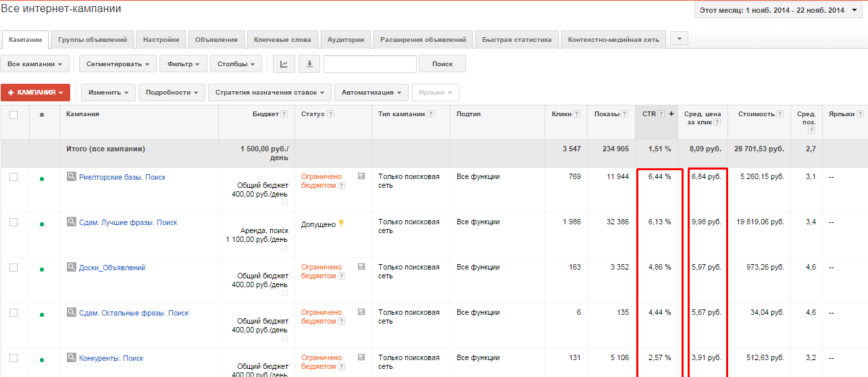Expand the Подробности dropdown
Viewport: 868px width, 377px height.
coord(172,93)
